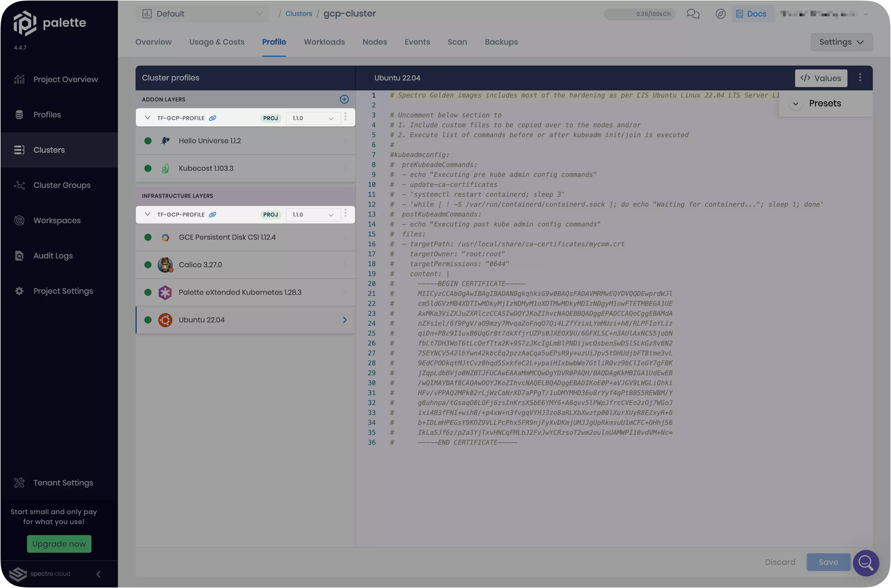The width and height of the screenshot is (891, 588).
Task: Click the PROJ badge on addon profile
Action: pyautogui.click(x=270, y=118)
